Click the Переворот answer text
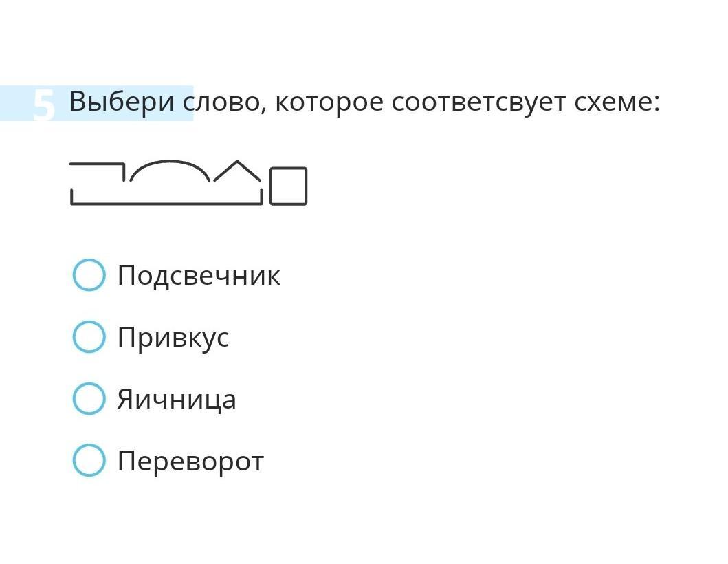Screen dimensions: 728x564 coord(190,462)
